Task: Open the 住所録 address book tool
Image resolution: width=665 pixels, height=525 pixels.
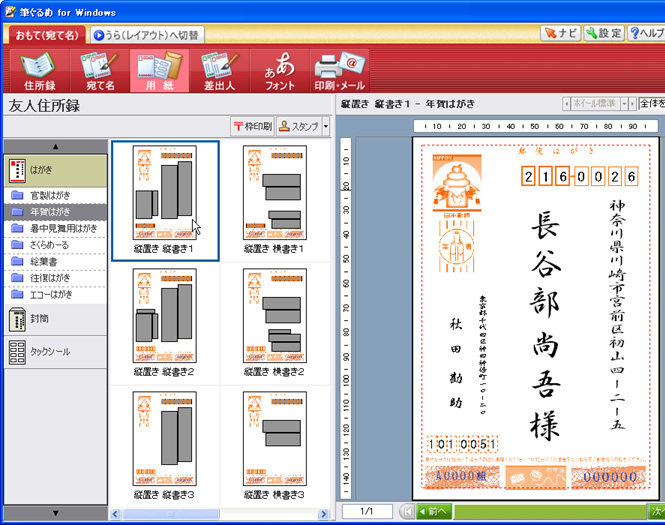Action: pos(37,70)
